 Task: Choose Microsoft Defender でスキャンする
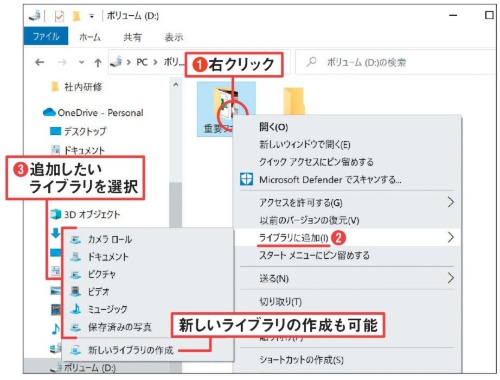pyautogui.click(x=330, y=180)
